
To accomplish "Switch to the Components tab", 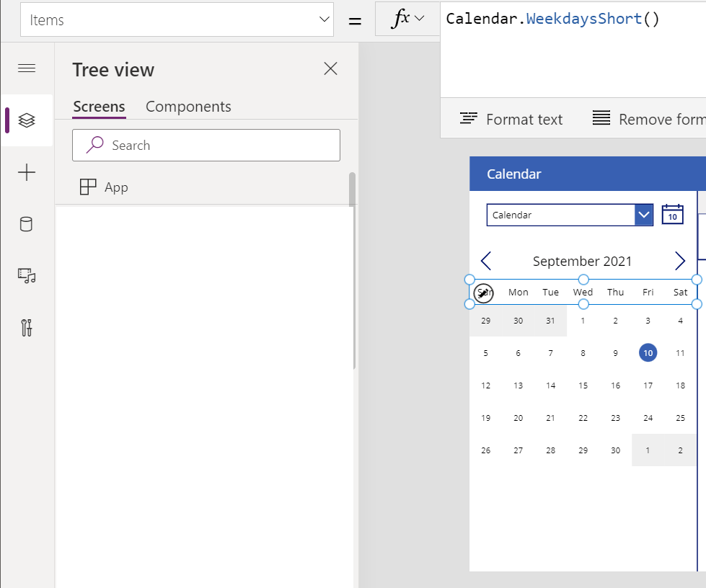I will click(x=188, y=107).
